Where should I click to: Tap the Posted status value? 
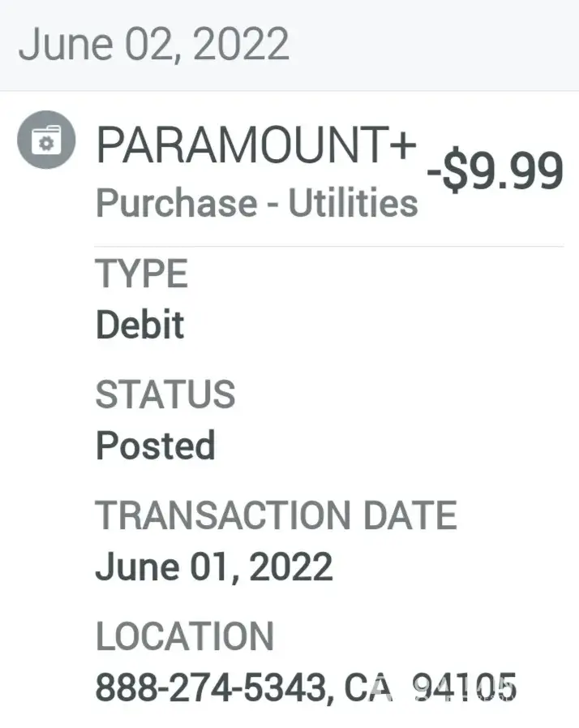[155, 446]
